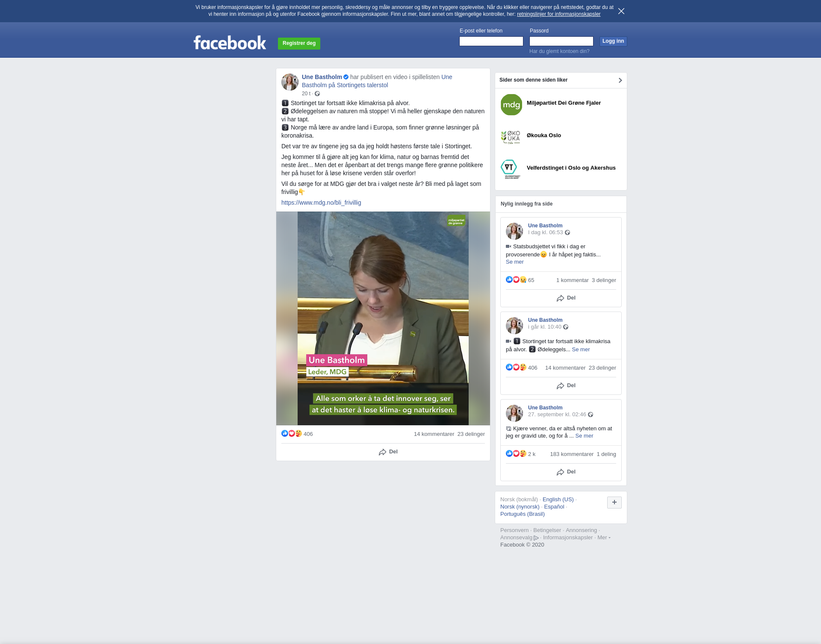The width and height of the screenshot is (821, 644).
Task: Click reaction icons beside the 65 count
Action: [516, 280]
